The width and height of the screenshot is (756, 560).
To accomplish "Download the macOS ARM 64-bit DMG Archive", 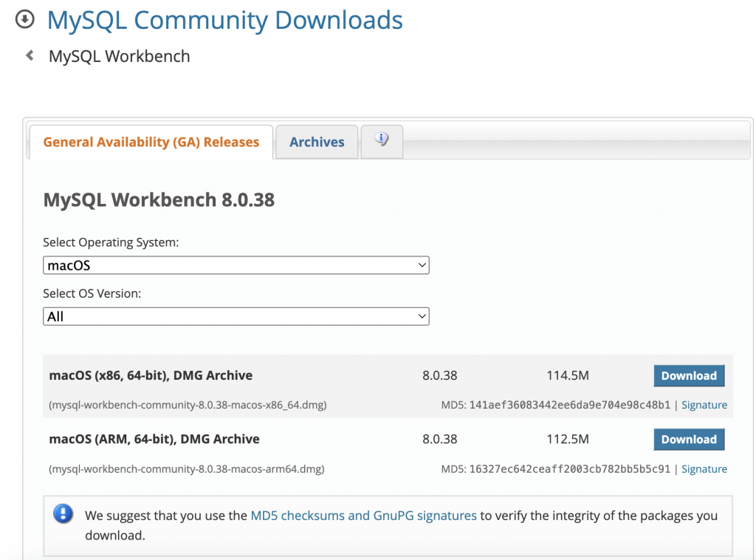I will click(689, 440).
